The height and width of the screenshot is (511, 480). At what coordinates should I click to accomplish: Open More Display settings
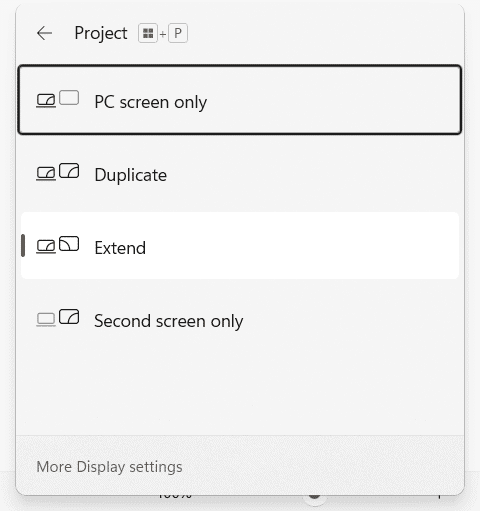[109, 467]
